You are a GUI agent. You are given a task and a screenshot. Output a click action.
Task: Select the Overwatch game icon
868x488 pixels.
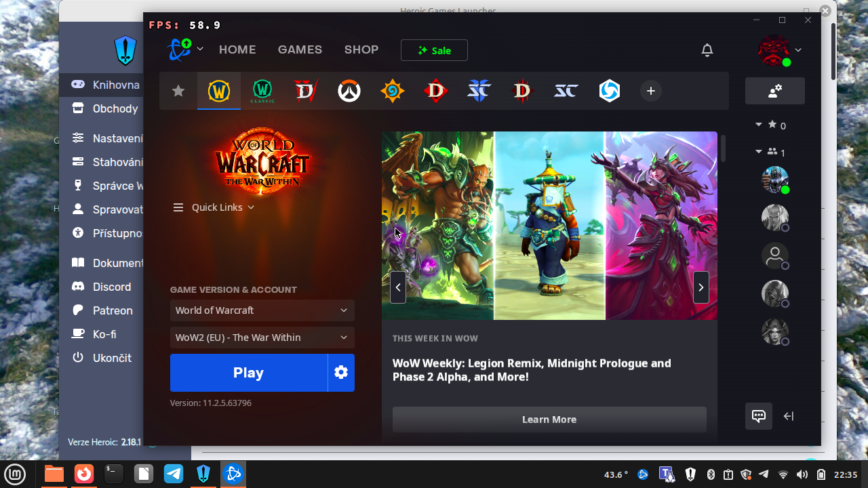coord(349,91)
